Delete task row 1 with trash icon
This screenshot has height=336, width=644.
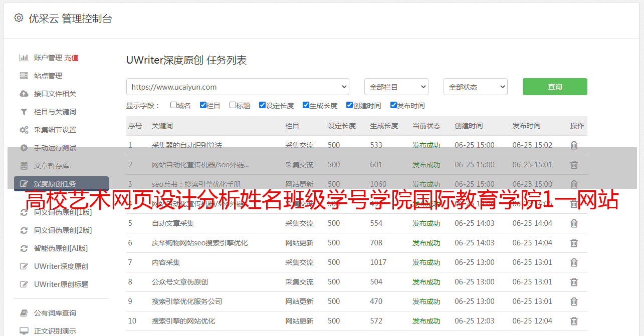click(574, 145)
